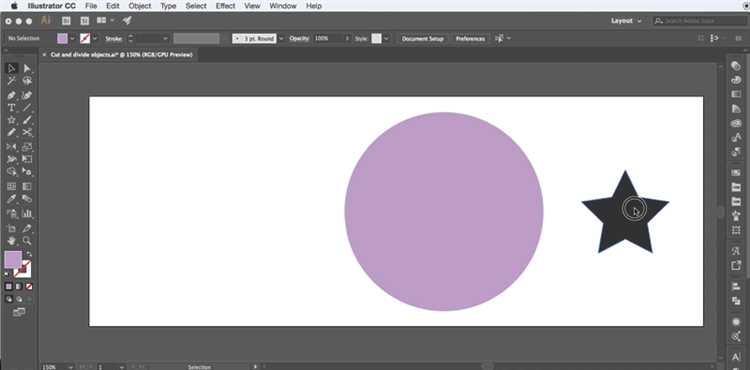The height and width of the screenshot is (370, 750).
Task: Open the Object menu
Action: click(140, 6)
